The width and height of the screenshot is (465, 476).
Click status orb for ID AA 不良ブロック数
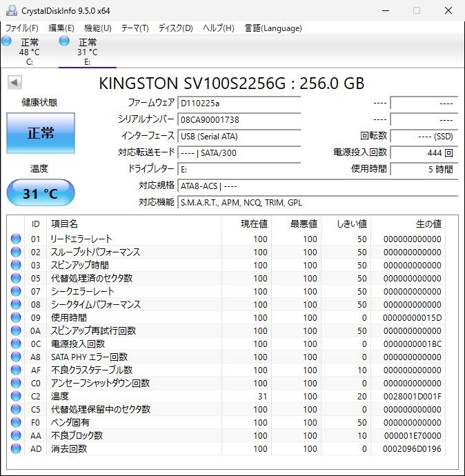point(16,435)
